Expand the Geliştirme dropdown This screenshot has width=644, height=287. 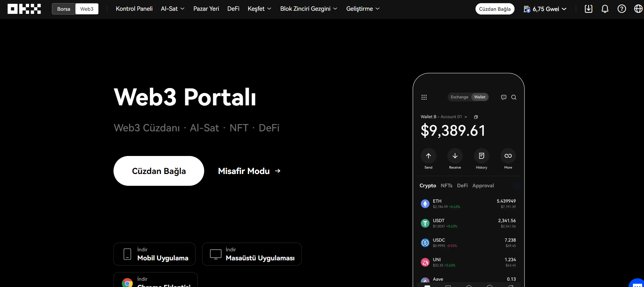coord(363,9)
